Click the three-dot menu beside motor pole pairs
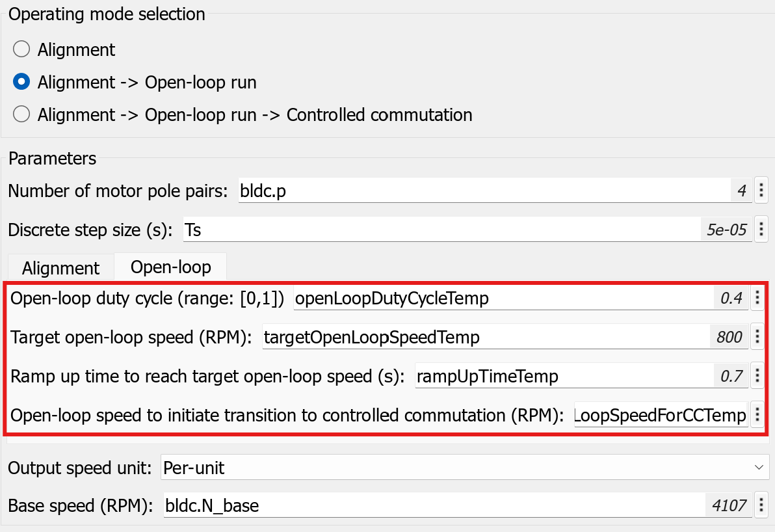The height and width of the screenshot is (532, 775). point(761,191)
